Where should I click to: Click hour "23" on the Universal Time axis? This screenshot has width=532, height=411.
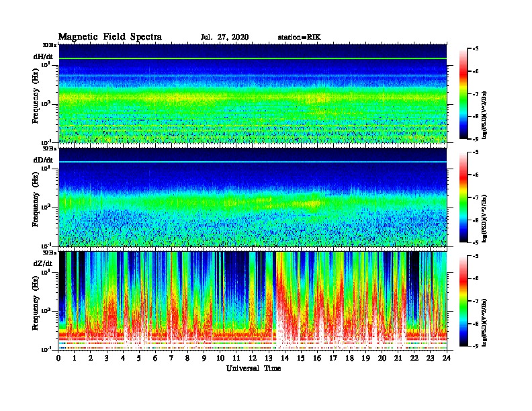click(x=430, y=359)
